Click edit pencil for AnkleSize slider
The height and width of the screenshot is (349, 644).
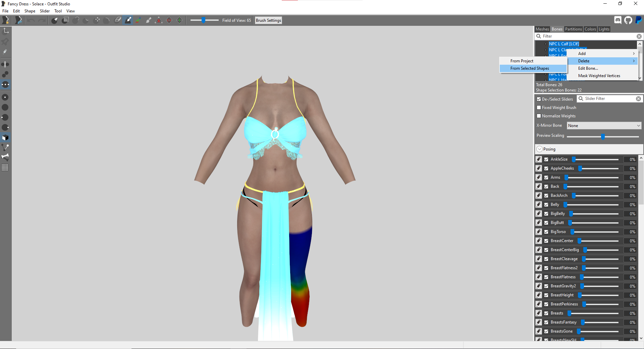(539, 159)
